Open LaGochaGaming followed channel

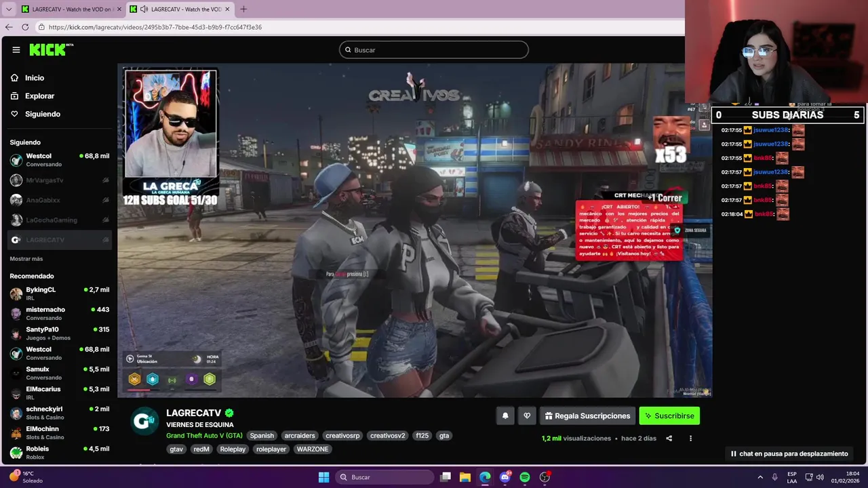[x=60, y=220]
